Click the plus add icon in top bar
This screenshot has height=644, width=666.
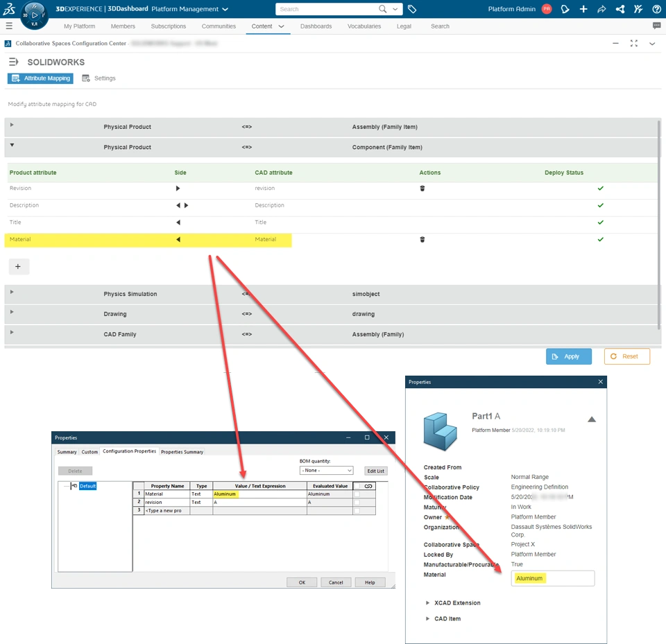click(583, 9)
